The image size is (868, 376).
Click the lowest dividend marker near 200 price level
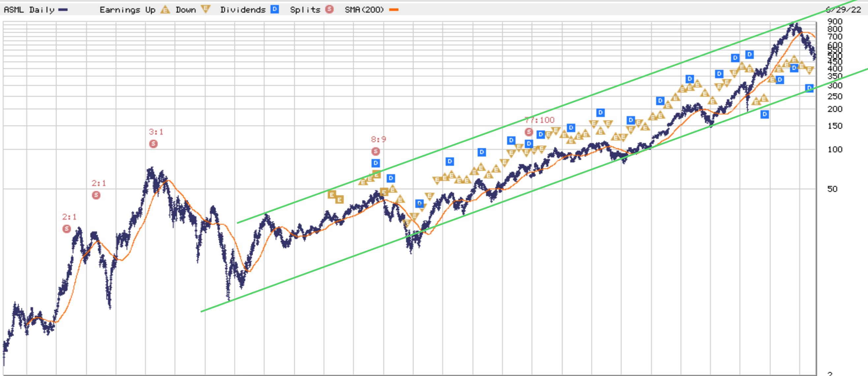click(x=764, y=114)
